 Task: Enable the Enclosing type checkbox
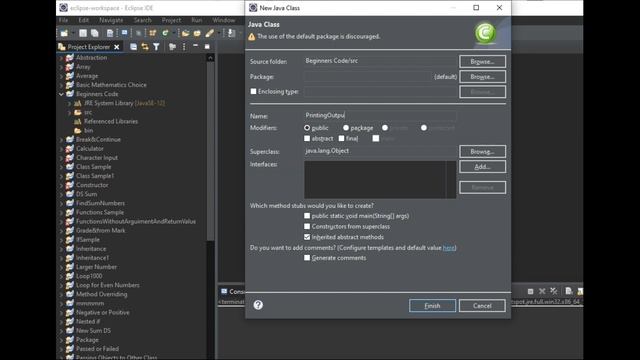[253, 91]
